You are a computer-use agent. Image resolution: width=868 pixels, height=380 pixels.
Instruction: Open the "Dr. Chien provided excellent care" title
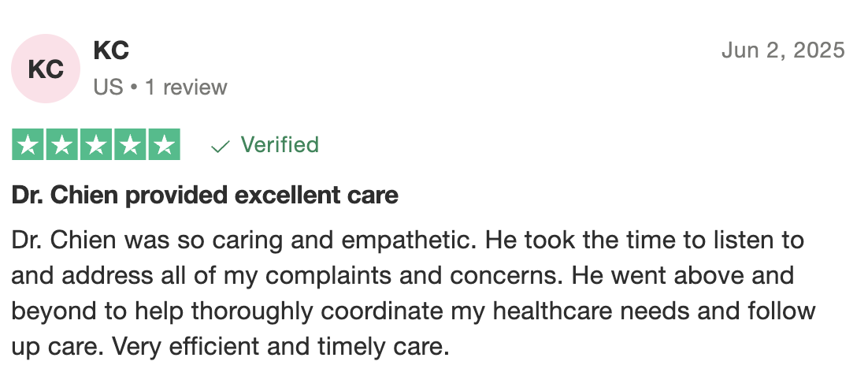tap(205, 196)
